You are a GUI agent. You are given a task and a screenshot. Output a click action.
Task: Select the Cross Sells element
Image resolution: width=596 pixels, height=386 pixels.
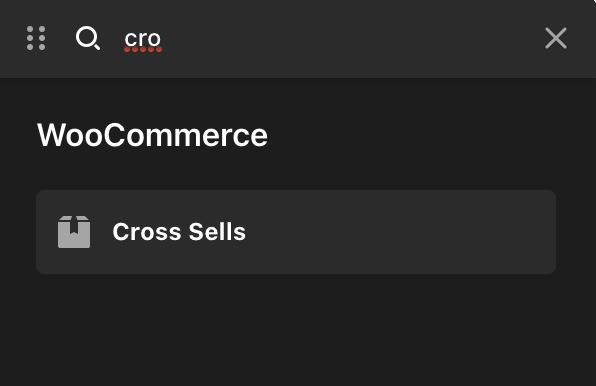pyautogui.click(x=296, y=232)
